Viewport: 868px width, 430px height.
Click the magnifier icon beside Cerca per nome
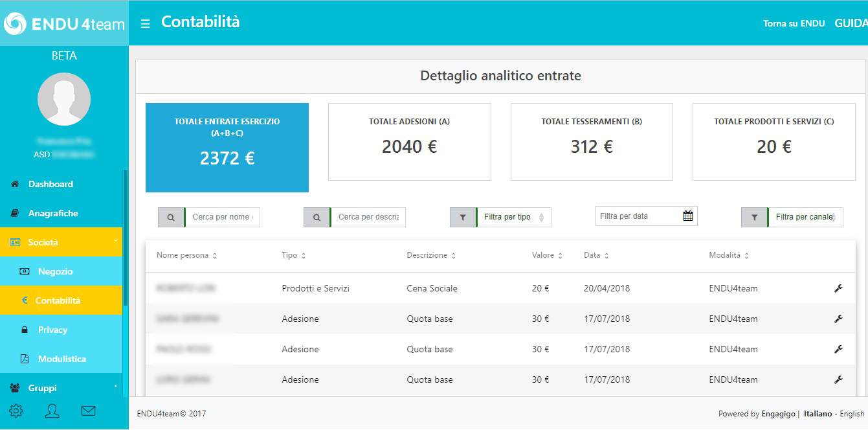click(x=171, y=218)
